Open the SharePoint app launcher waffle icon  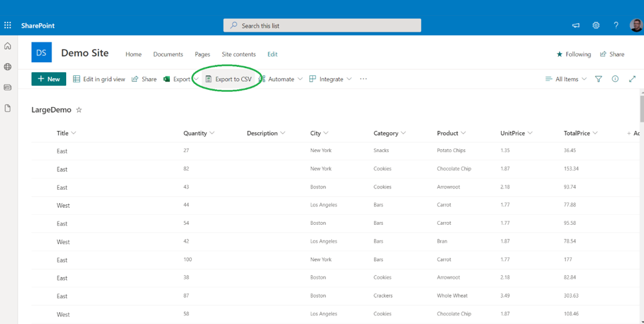point(8,25)
